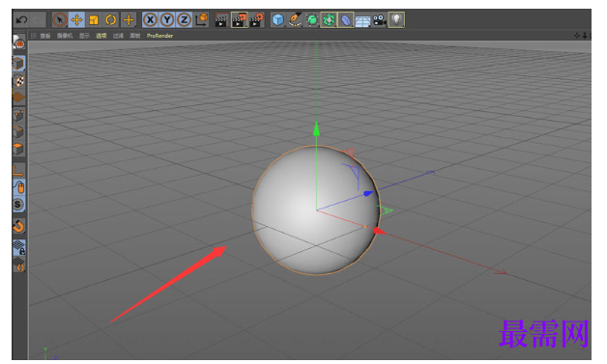Open the Spline Pen tools palette
Viewport: 607px width, 364px height.
coord(295,19)
